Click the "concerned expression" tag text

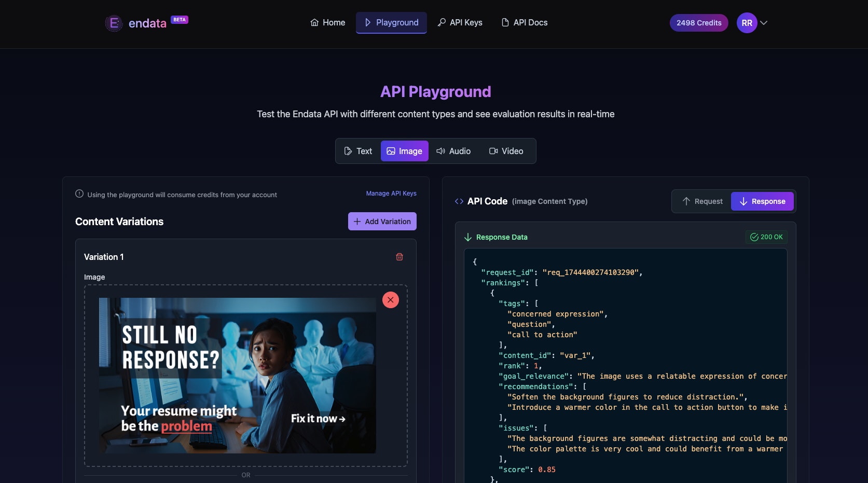pos(556,314)
